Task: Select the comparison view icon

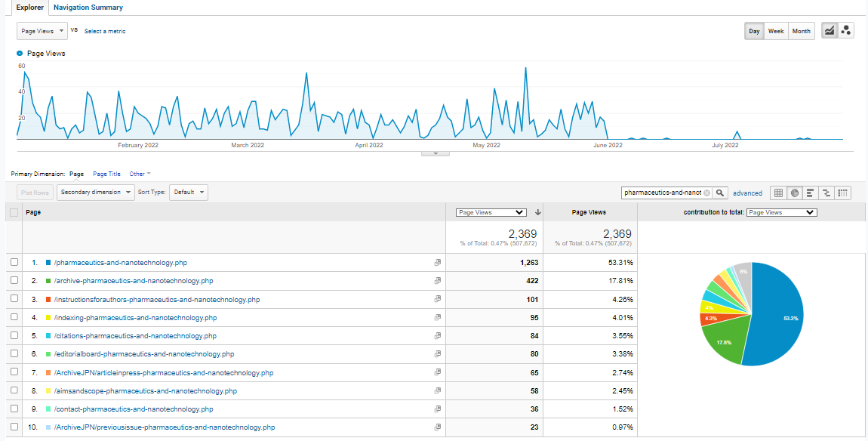Action: pos(827,193)
